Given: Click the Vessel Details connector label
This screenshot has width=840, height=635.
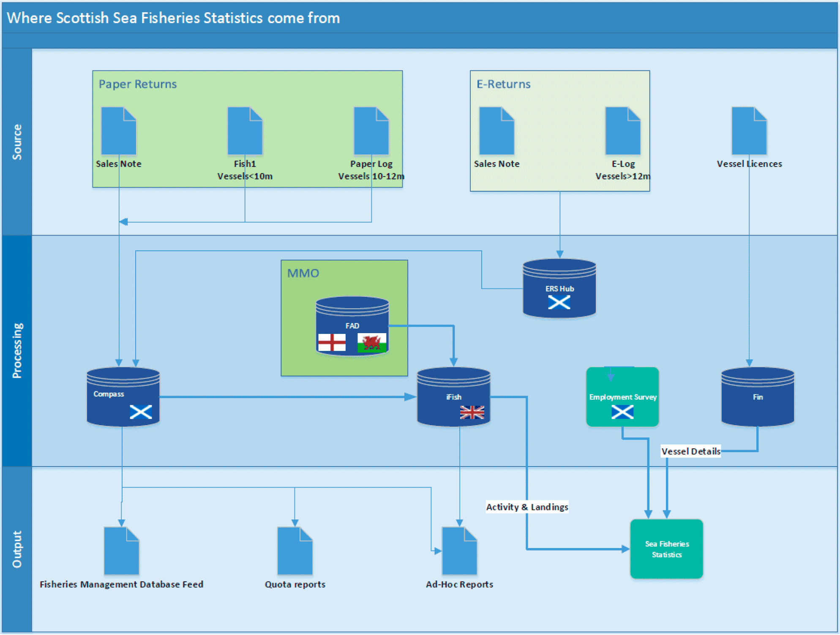Looking at the screenshot, I should tap(691, 451).
